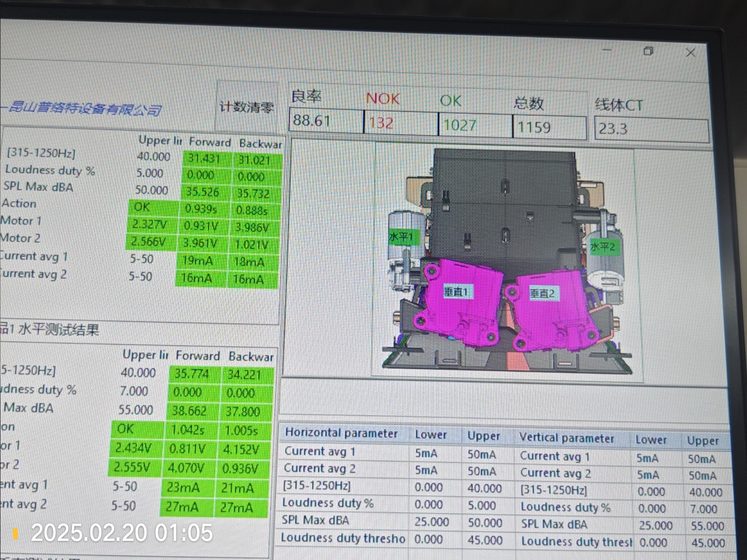Screen dimensions: 747x560
Task: Click the 线体CT field showing 23.3
Action: 651,129
